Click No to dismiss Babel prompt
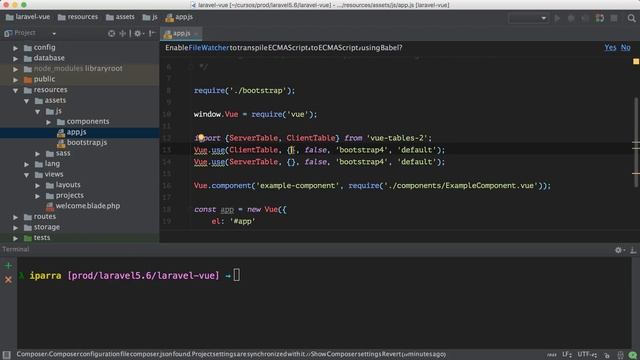640x360 pixels. pyautogui.click(x=625, y=47)
